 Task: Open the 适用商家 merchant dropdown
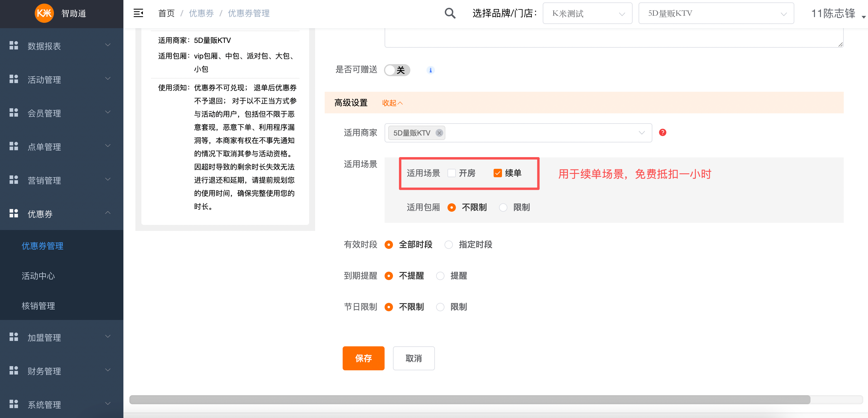coord(518,133)
